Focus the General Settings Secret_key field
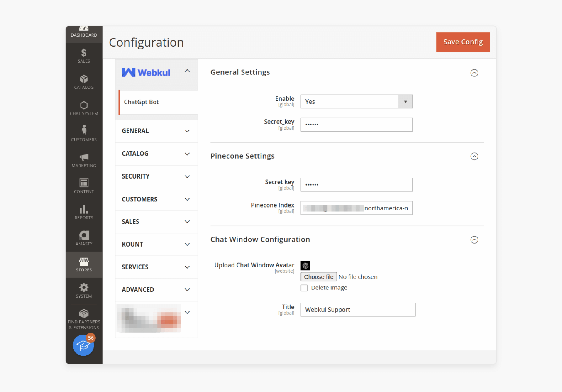The image size is (562, 392). (x=356, y=125)
